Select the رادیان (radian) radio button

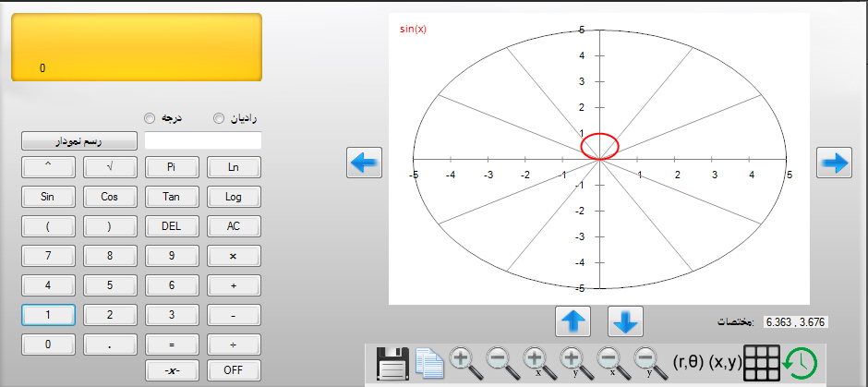[219, 118]
